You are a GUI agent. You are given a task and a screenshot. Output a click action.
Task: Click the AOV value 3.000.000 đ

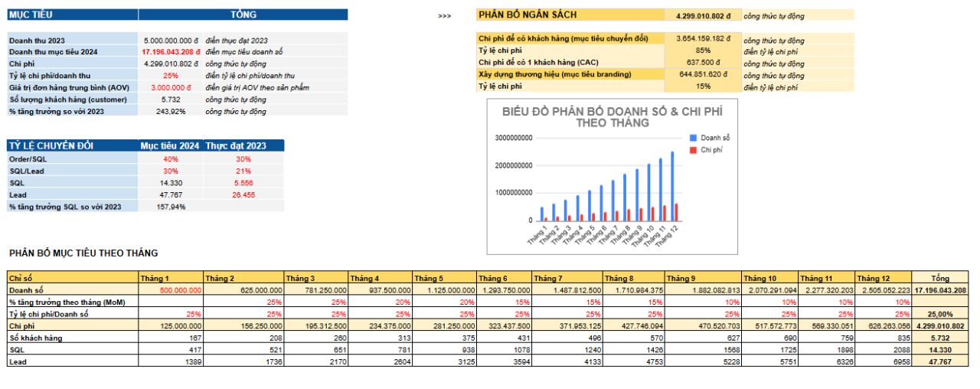tap(171, 87)
